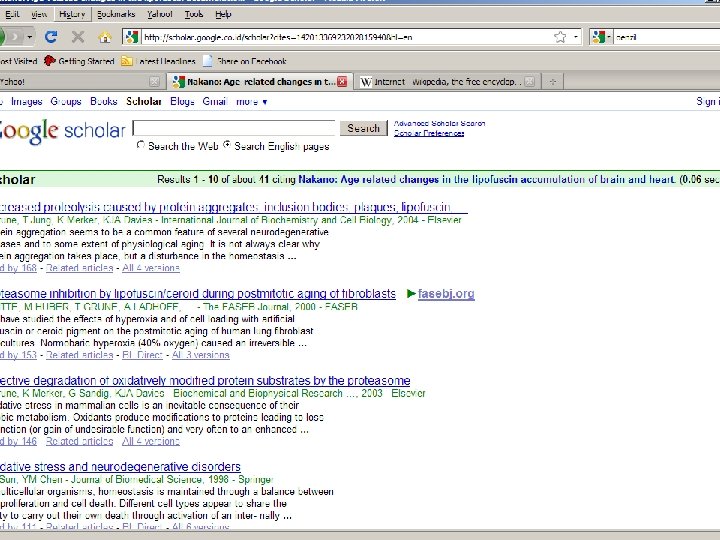Open Related articles under Cited by 168
Viewport: 720px width, 540px height.
pos(79,268)
